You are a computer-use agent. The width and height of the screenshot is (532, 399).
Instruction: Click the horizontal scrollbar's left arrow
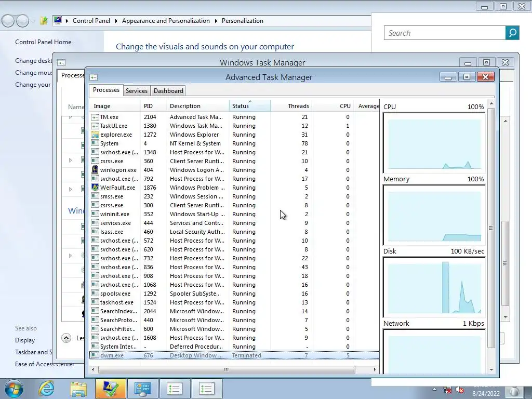click(x=94, y=369)
